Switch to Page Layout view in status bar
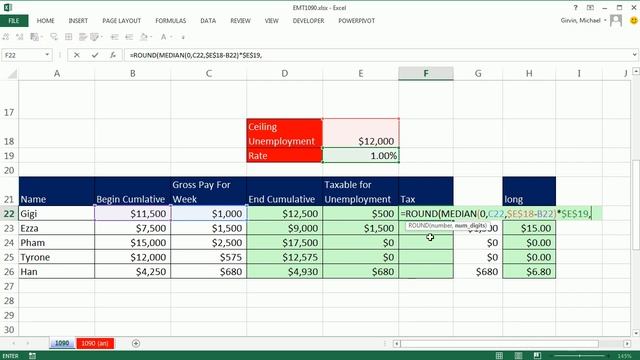The height and width of the screenshot is (360, 640). [518, 356]
